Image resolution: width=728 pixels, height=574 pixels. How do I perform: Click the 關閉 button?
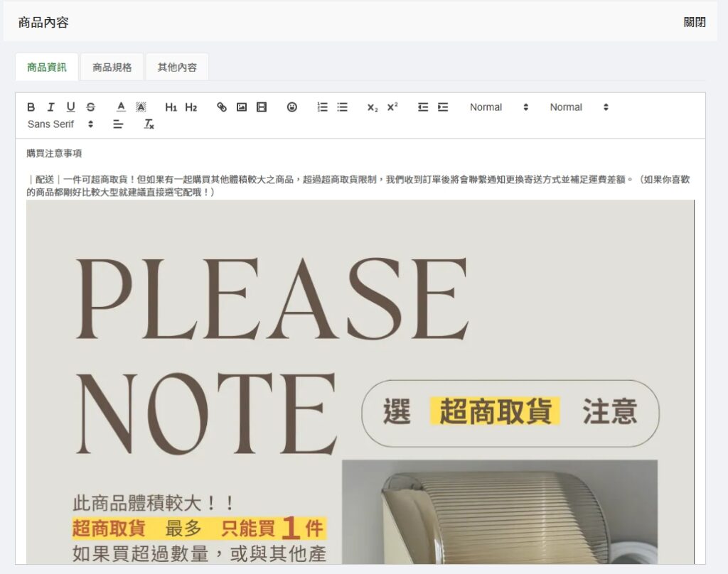pyautogui.click(x=695, y=22)
